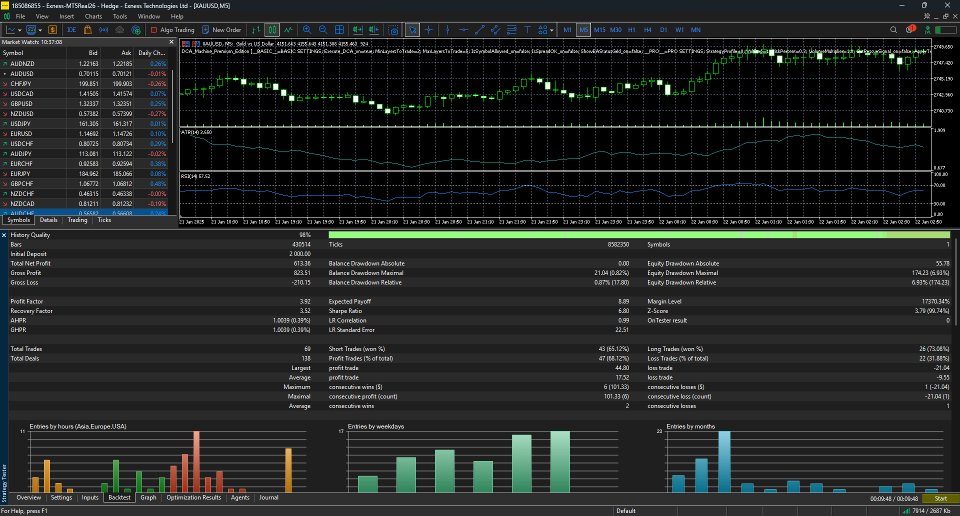Expand the profiles dropdown arrow
The width and height of the screenshot is (960, 516).
pos(40,30)
